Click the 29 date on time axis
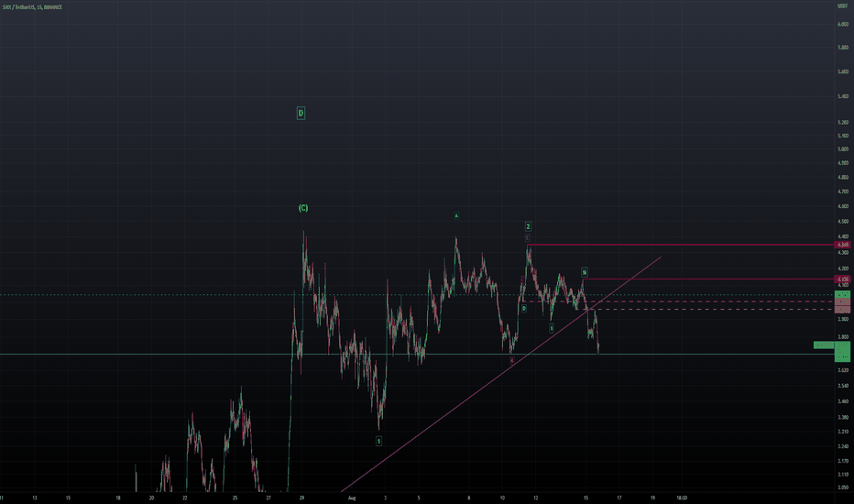This screenshot has height=504, width=854. click(x=301, y=498)
